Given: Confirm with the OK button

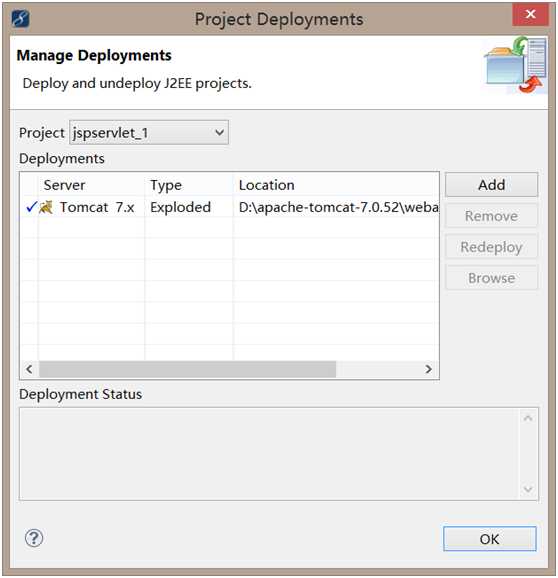Looking at the screenshot, I should tap(490, 539).
